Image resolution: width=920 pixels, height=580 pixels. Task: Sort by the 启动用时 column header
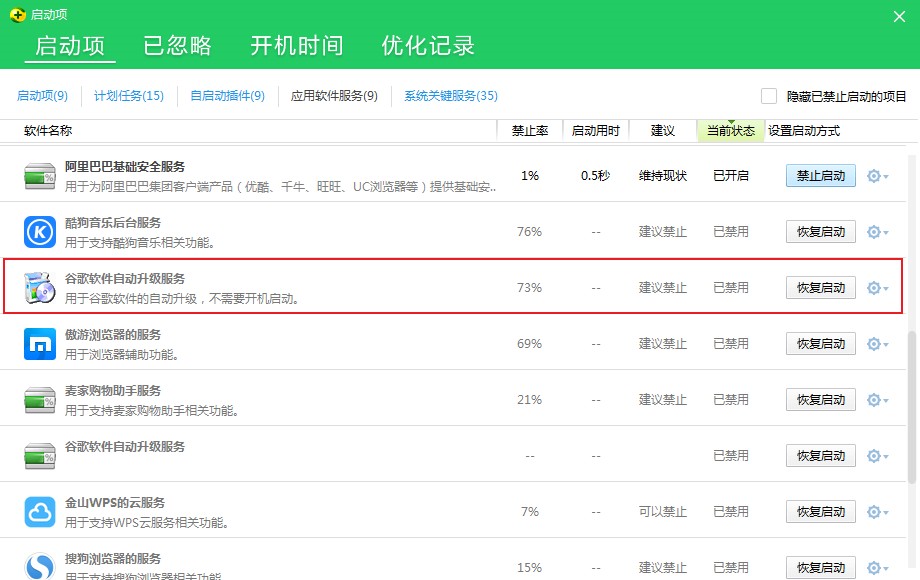(596, 131)
